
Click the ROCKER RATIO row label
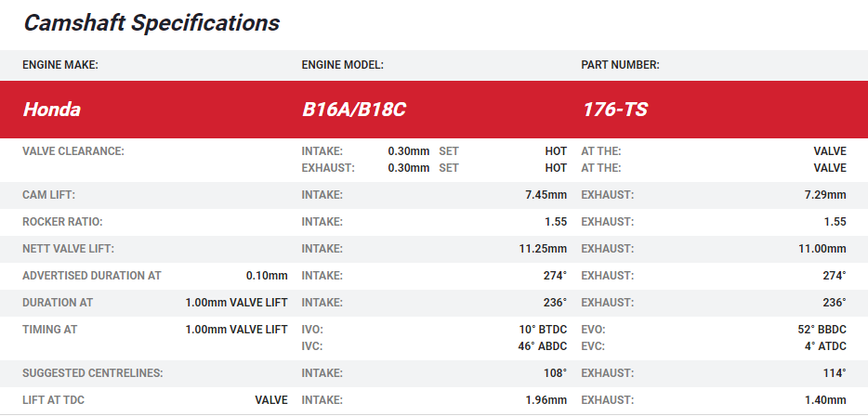point(62,222)
